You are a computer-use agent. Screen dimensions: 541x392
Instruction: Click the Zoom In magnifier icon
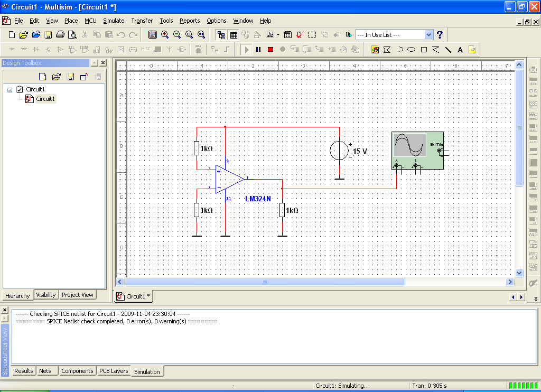click(165, 34)
